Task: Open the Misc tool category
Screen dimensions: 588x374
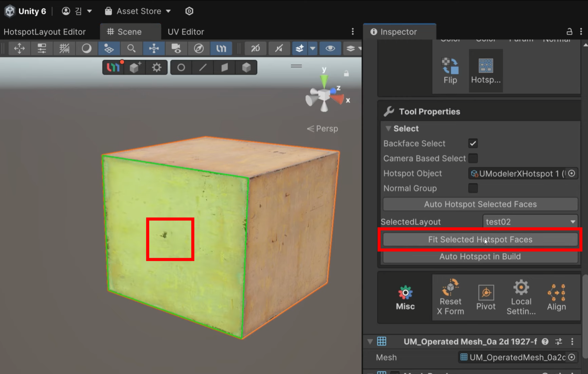Action: pos(405,297)
